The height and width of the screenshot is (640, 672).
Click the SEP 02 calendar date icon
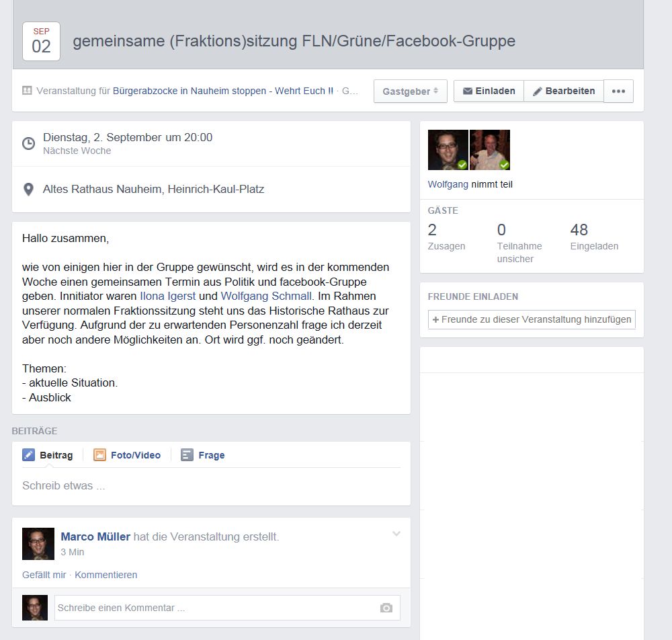[41, 41]
